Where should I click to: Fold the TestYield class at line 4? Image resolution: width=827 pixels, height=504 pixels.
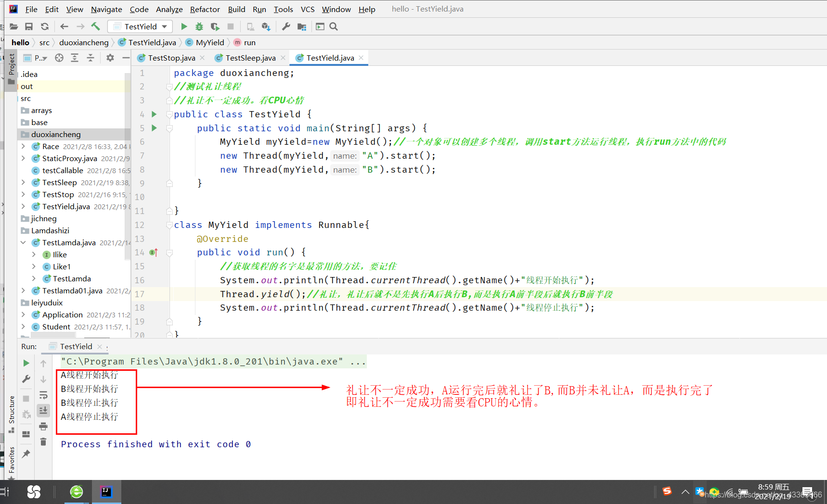tap(169, 114)
